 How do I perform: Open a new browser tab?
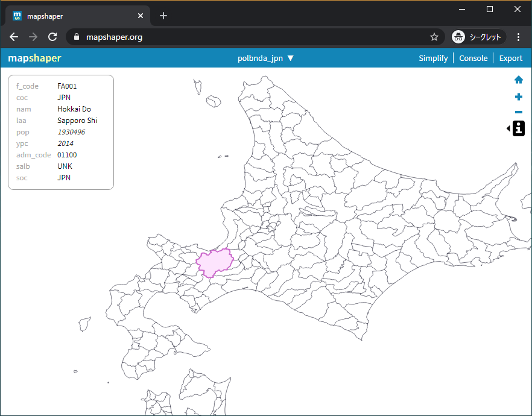(163, 16)
